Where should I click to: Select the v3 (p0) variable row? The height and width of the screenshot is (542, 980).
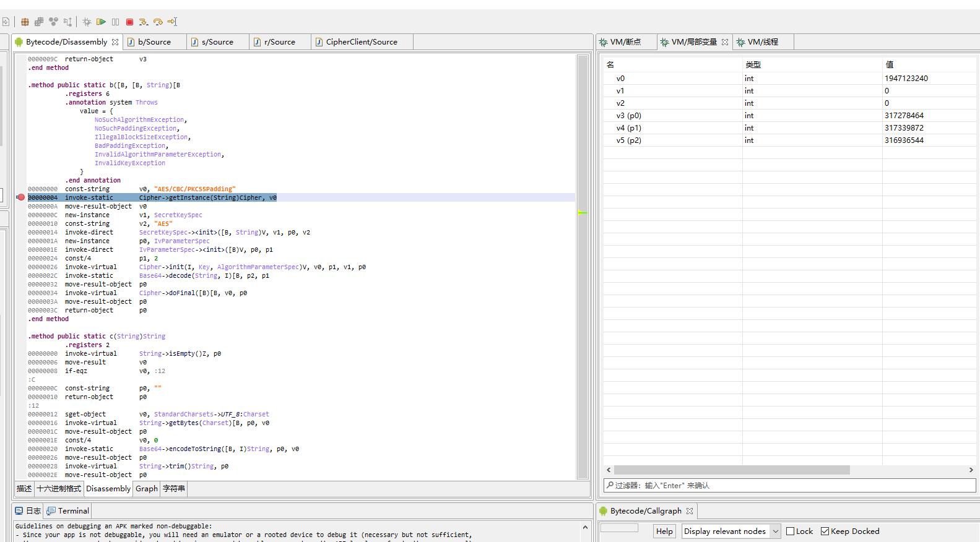(790, 116)
